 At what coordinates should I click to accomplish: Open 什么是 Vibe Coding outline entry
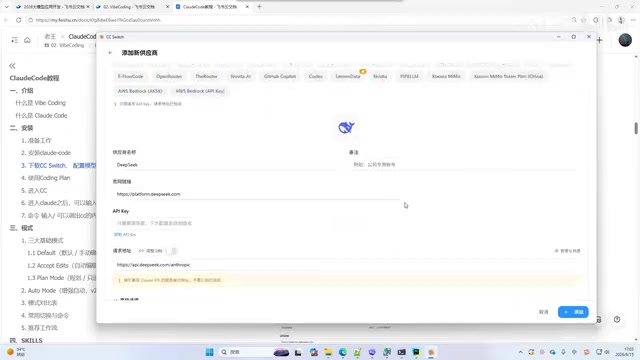coord(40,103)
